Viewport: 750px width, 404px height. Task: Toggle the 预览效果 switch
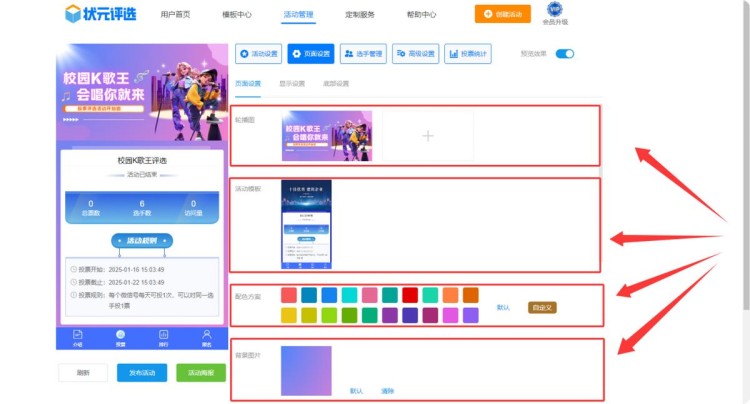click(x=565, y=54)
